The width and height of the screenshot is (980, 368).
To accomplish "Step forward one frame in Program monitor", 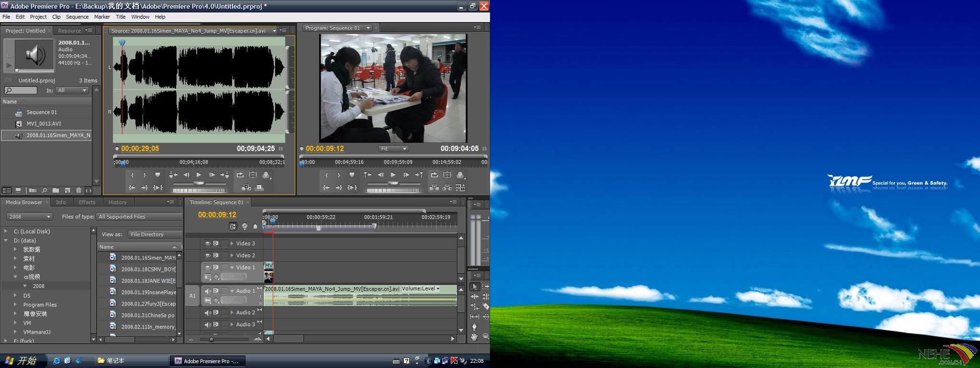I will pyautogui.click(x=406, y=175).
